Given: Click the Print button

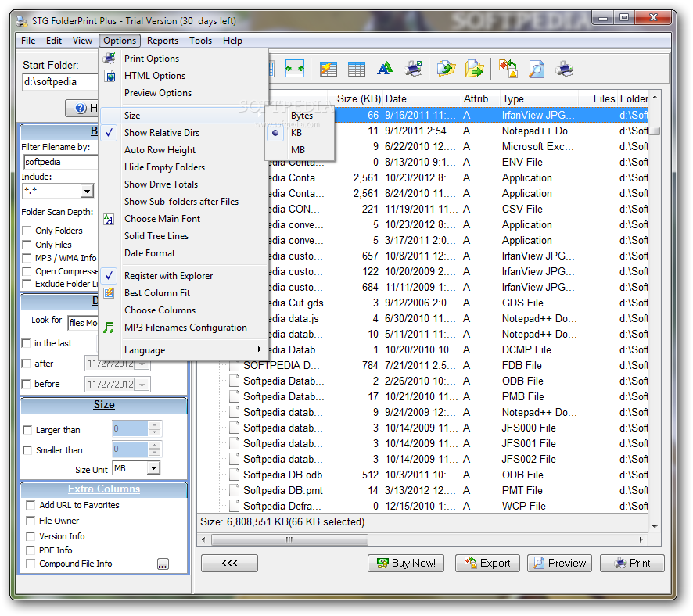Looking at the screenshot, I should click(632, 563).
